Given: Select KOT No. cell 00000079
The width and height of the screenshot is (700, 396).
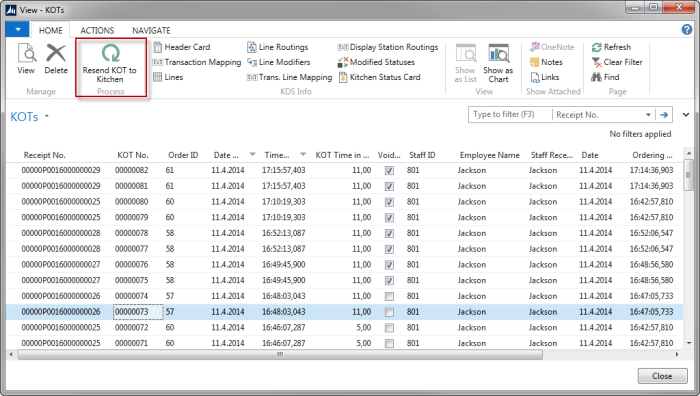Looking at the screenshot, I should [x=132, y=217].
